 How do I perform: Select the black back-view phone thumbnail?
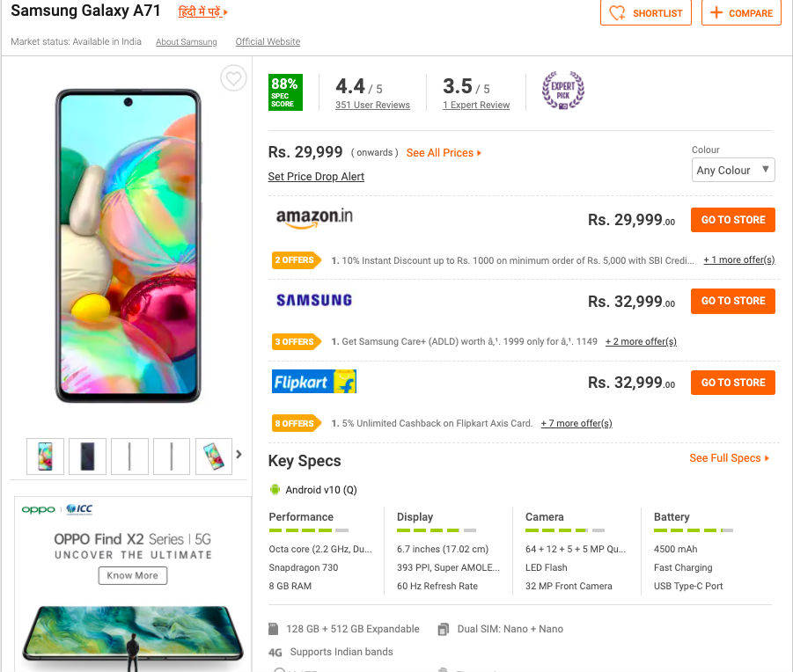pyautogui.click(x=87, y=456)
